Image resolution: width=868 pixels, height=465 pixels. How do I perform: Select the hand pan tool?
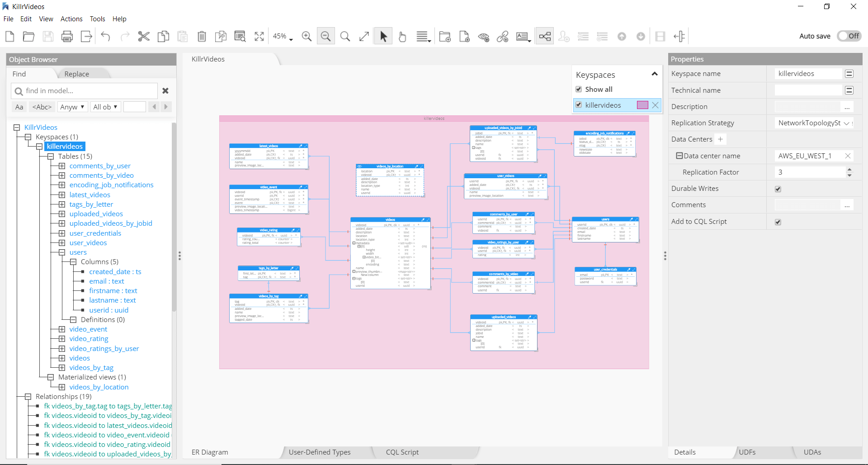[x=402, y=37]
